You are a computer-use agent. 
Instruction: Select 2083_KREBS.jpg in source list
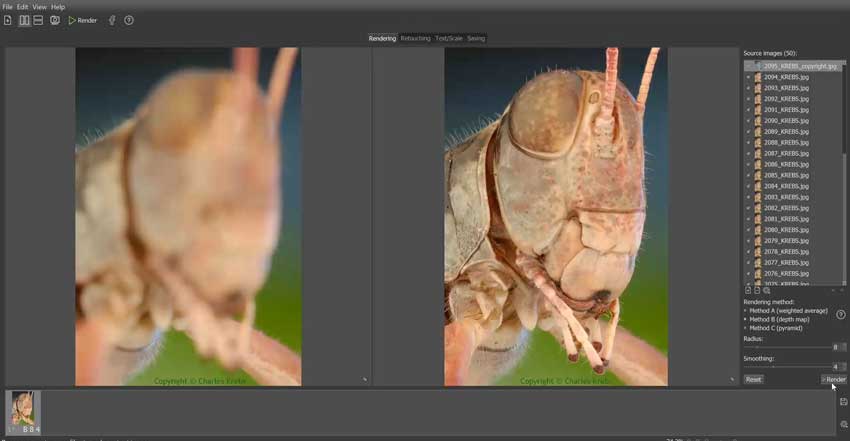(786, 197)
